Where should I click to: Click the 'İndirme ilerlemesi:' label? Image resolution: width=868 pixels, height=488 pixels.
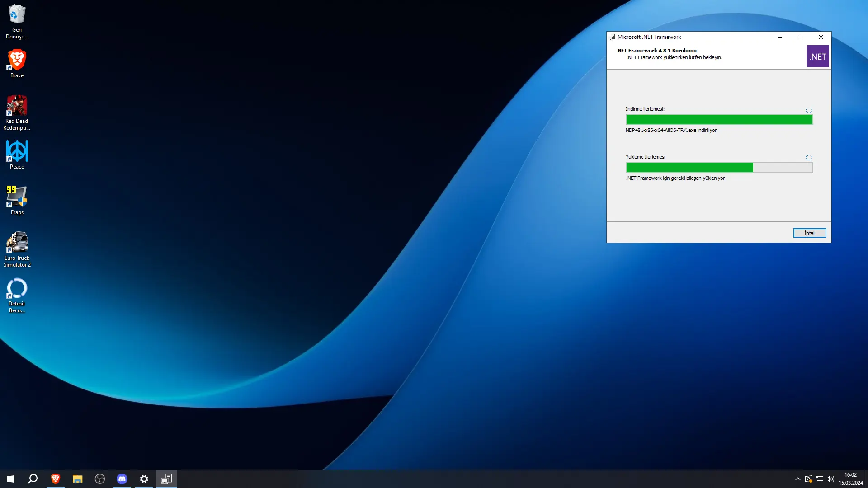coord(645,109)
